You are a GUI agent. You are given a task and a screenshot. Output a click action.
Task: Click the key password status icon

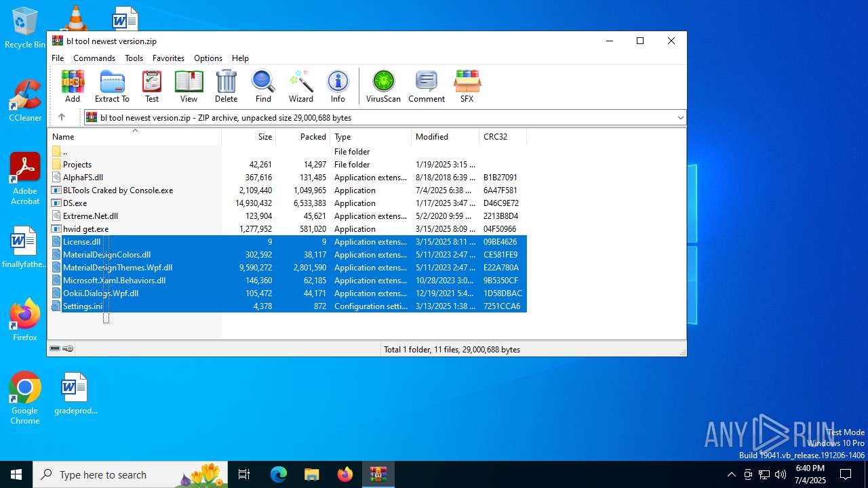click(x=68, y=349)
